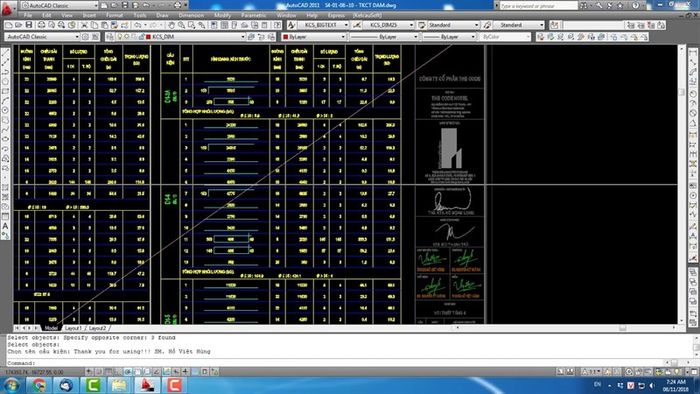Viewport: 700px width, 394px height.
Task: Open the File menu
Action: click(28, 15)
